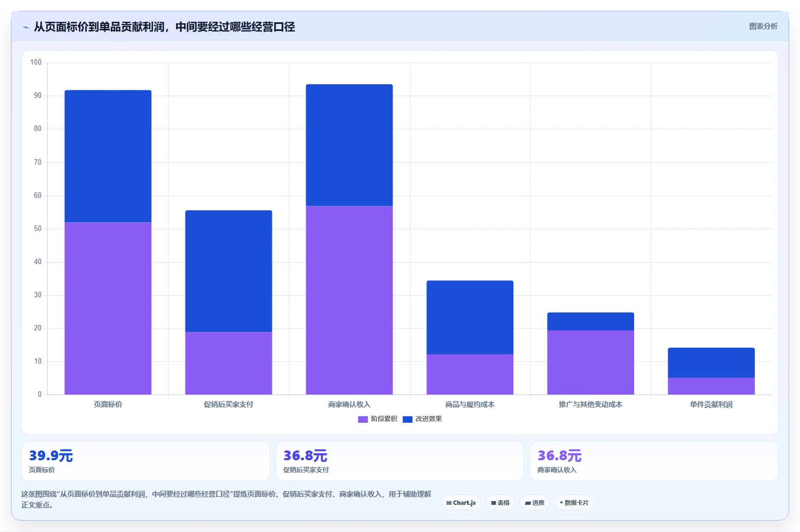Click the 页面标价 x-axis label
Viewport: 800px width, 532px height.
(x=108, y=404)
